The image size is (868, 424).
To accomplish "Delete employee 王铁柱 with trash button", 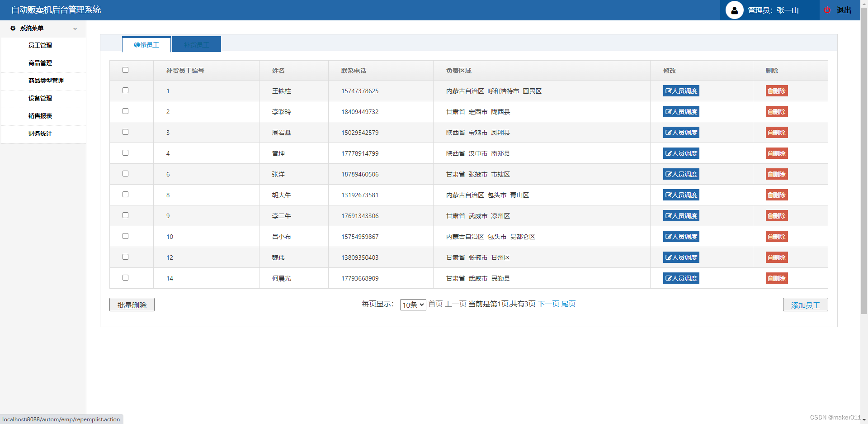I will tap(777, 91).
